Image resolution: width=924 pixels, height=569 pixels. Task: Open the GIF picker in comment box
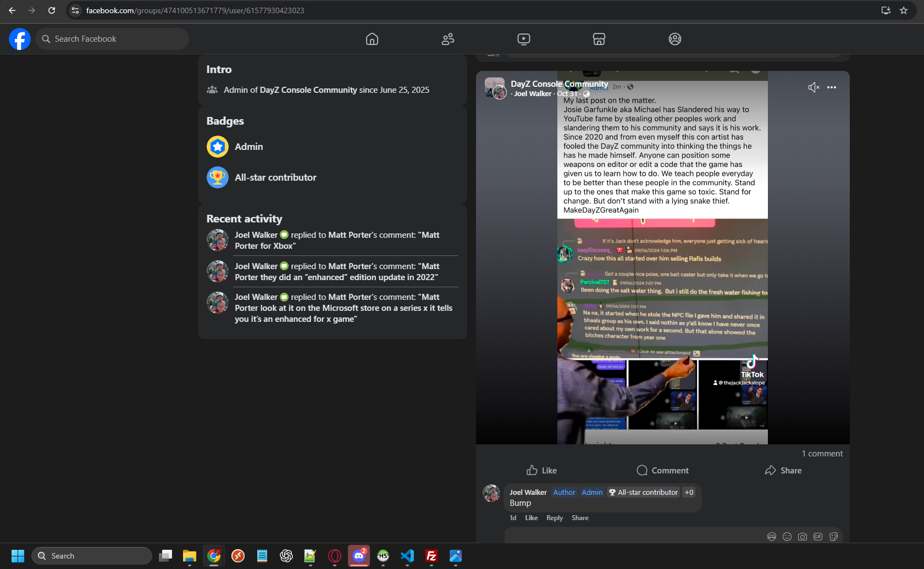(818, 537)
